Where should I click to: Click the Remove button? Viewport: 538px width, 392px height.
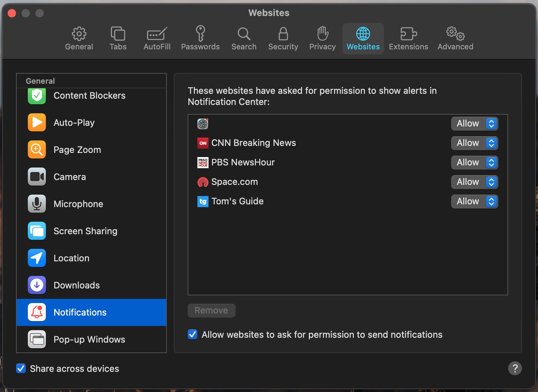coord(211,310)
